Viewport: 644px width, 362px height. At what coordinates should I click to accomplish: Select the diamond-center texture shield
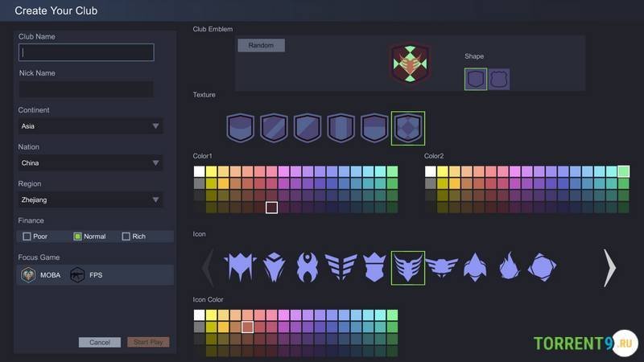[x=407, y=128]
